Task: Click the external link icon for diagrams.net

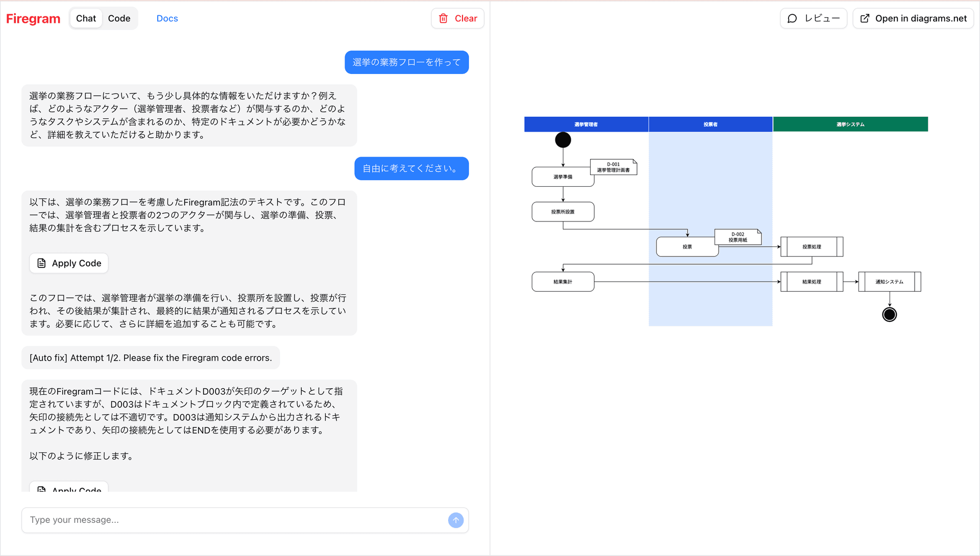Action: (865, 18)
